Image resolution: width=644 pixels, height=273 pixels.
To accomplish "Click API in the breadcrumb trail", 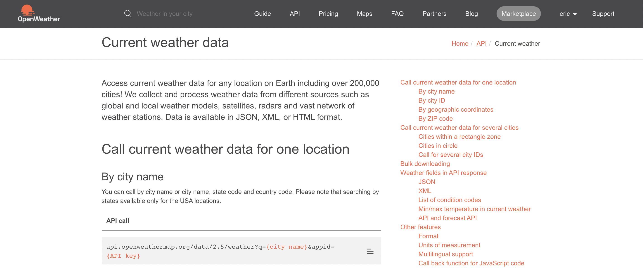I will click(x=481, y=43).
